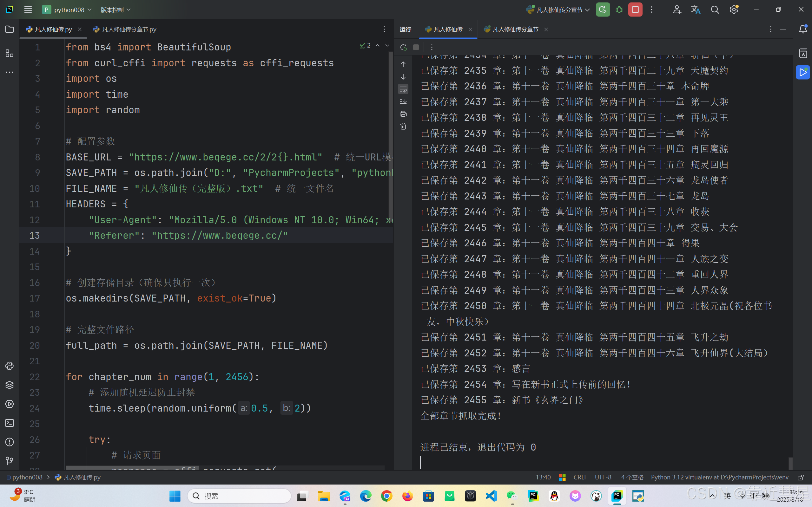Image resolution: width=812 pixels, height=507 pixels.
Task: Select the 凡人修仙传分章节 run tab
Action: pos(515,29)
